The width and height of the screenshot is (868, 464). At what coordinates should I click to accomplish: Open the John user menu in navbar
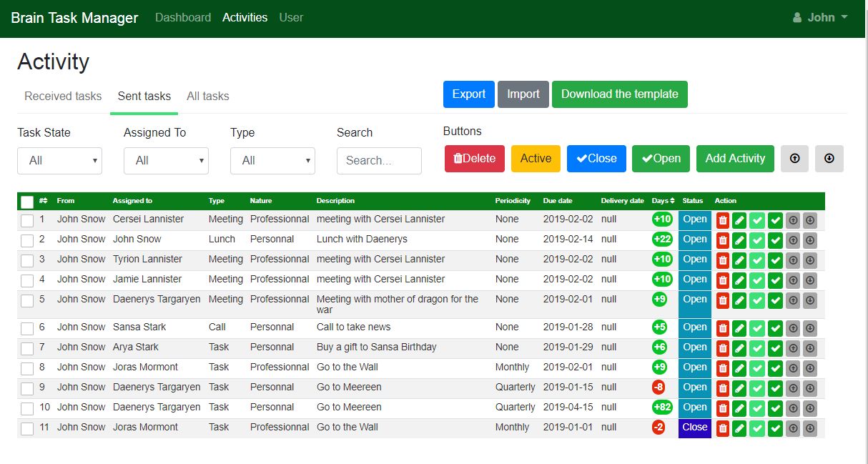click(x=821, y=18)
